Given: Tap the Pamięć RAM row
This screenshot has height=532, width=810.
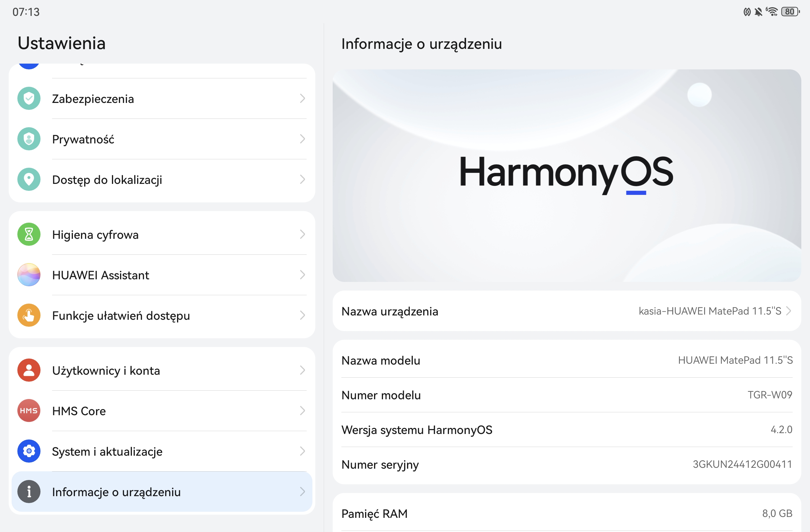Looking at the screenshot, I should click(567, 513).
